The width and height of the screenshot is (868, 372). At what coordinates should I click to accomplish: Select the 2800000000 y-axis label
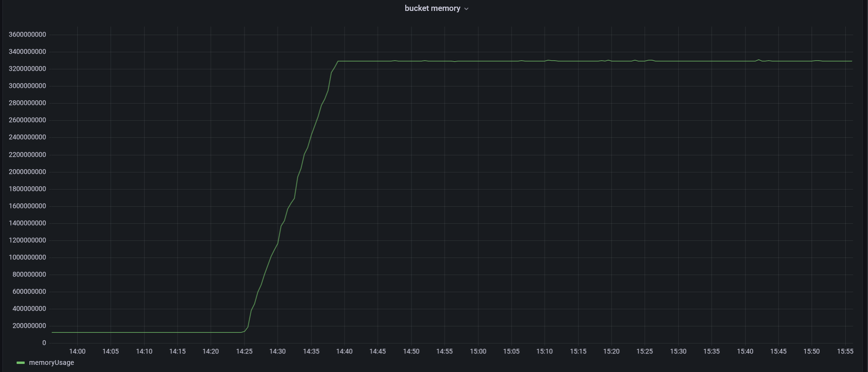[x=28, y=103]
